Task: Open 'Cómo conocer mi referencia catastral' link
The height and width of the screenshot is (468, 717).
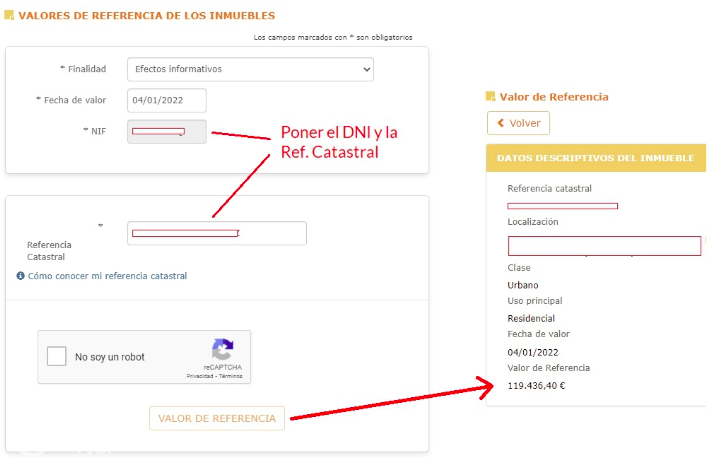Action: [x=107, y=276]
